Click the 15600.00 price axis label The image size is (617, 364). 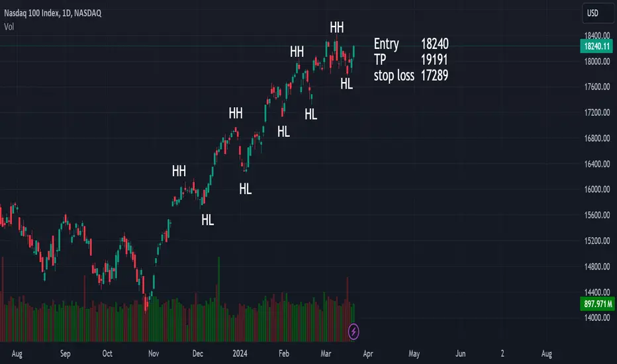coord(597,215)
